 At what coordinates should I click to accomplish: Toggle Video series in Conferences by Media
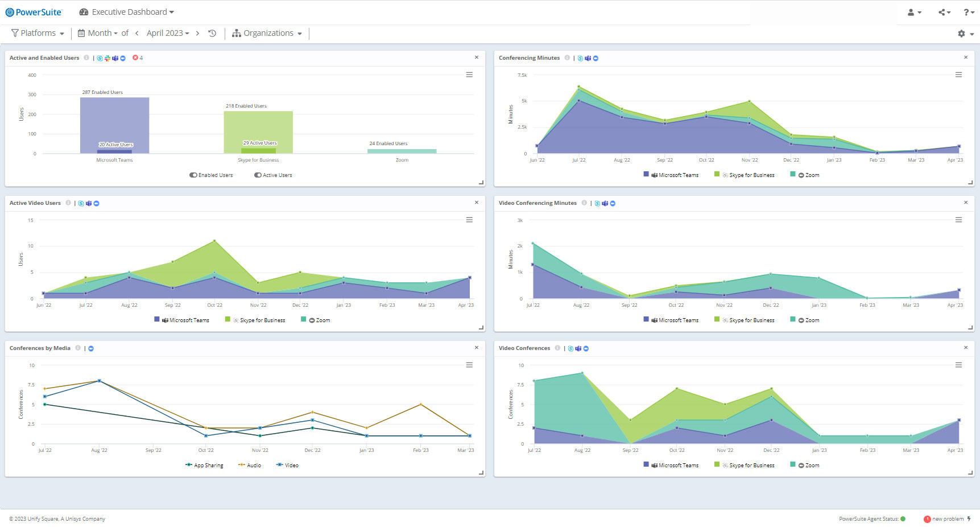click(x=287, y=466)
